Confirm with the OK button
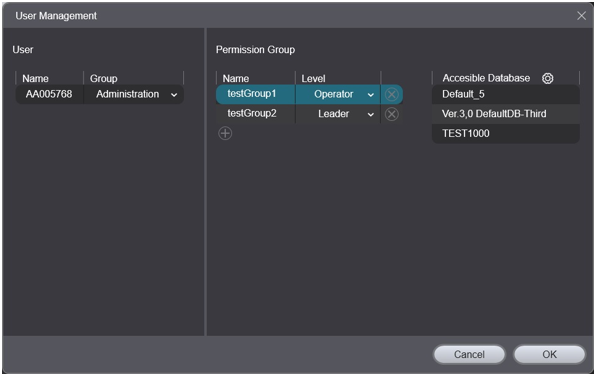599x378 pixels. 549,354
